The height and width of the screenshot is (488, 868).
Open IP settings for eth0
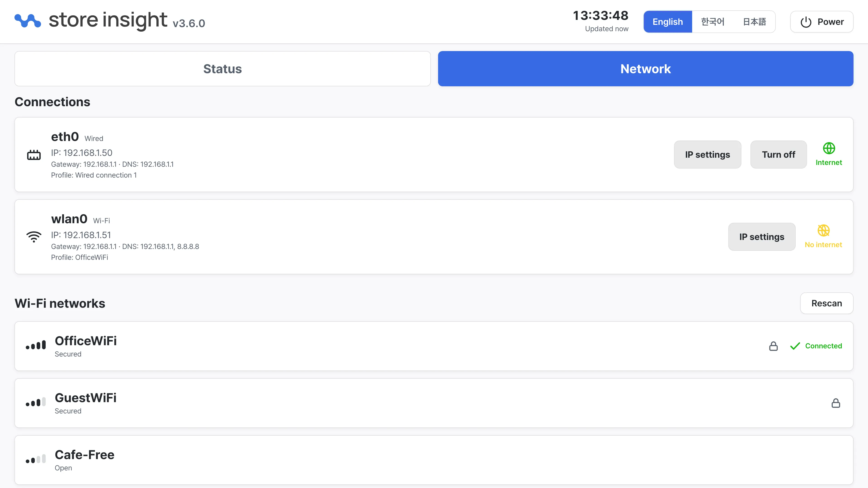708,155
